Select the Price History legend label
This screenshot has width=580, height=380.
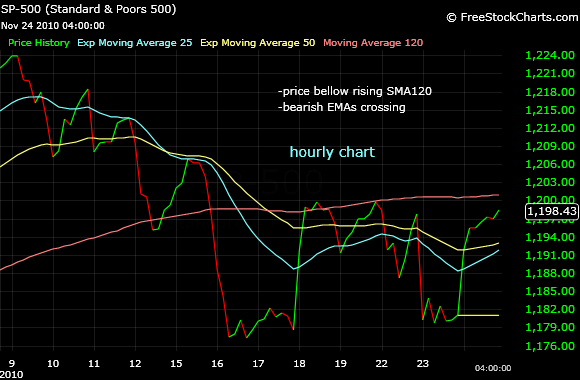click(39, 43)
